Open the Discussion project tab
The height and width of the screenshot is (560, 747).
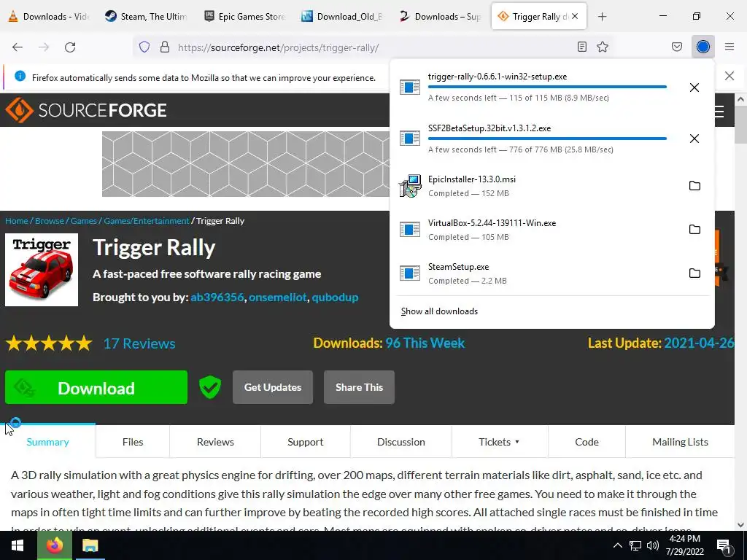click(x=401, y=442)
